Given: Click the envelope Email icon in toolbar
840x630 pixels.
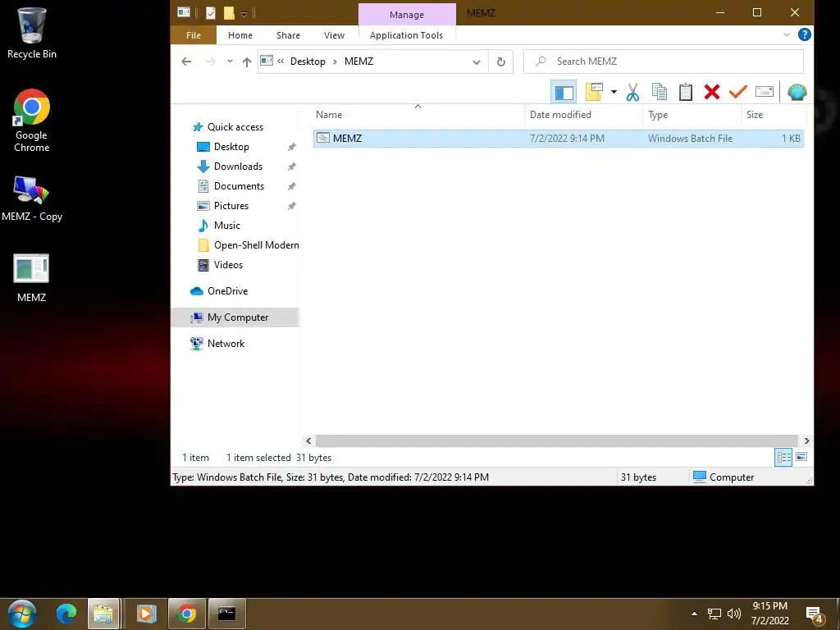Looking at the screenshot, I should [x=765, y=92].
